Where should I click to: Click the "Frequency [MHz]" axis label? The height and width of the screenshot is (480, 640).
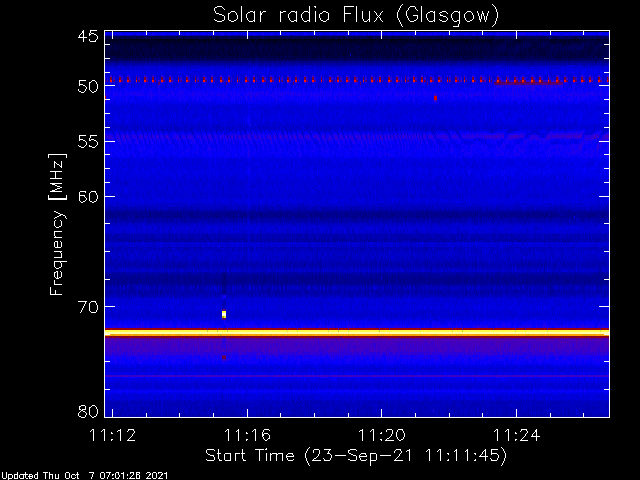click(x=57, y=224)
